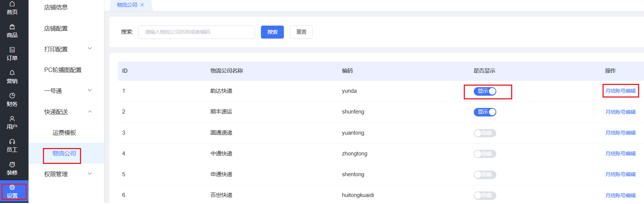
Task: Edit monthly account for 中通快递
Action: [x=621, y=154]
